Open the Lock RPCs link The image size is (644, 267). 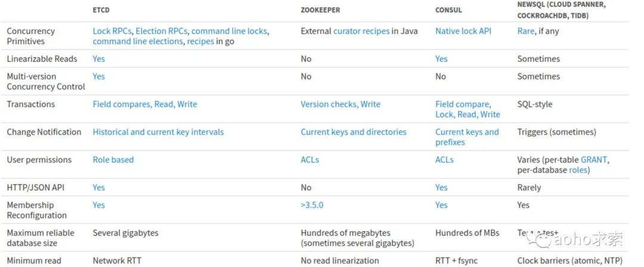coord(112,31)
